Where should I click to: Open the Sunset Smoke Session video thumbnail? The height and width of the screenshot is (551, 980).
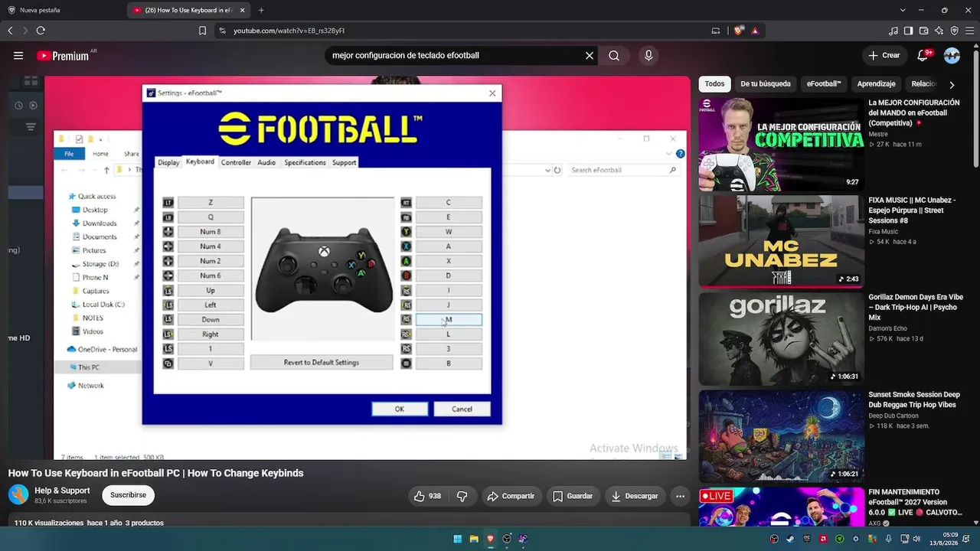781,436
